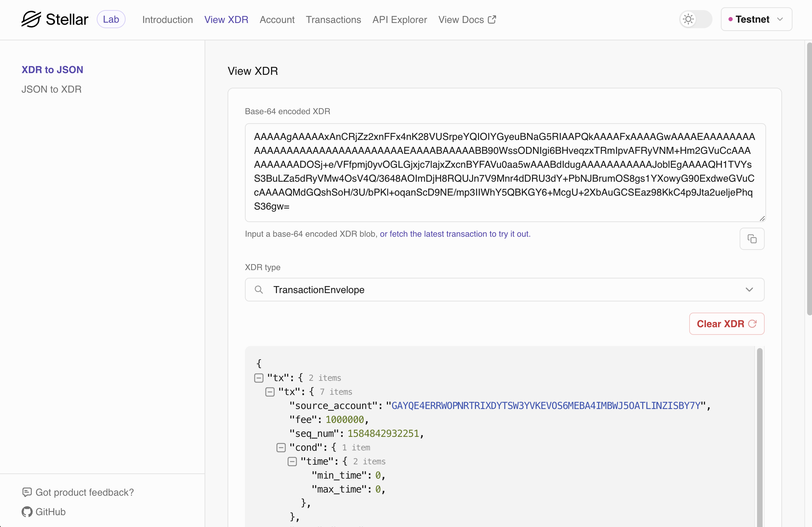812x527 pixels.
Task: Open the Transactions section
Action: tap(333, 20)
